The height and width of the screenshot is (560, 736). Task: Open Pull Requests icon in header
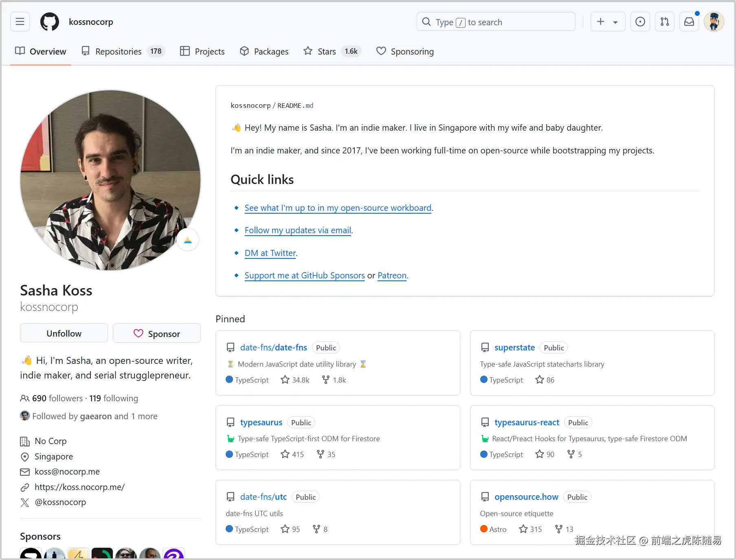[x=664, y=22]
